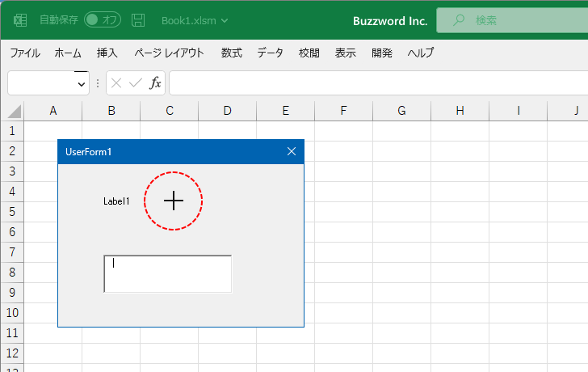588x372 pixels.
Task: Select column C header
Action: click(170, 111)
